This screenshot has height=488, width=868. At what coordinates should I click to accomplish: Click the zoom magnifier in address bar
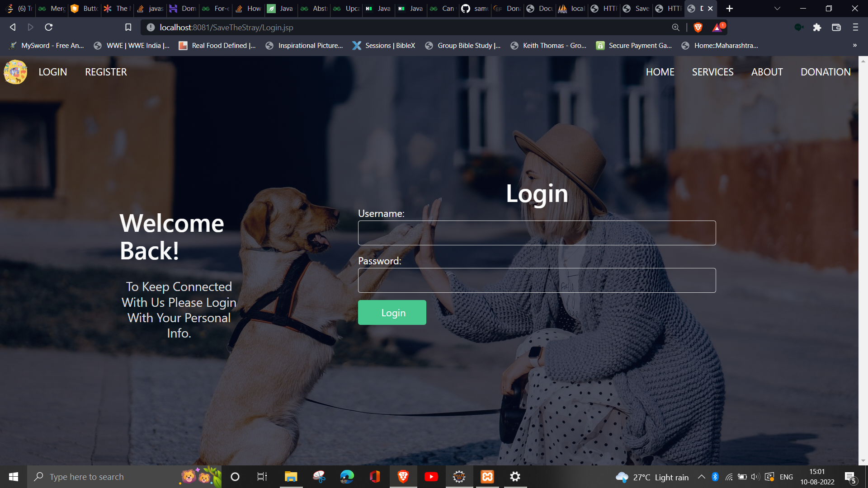point(675,28)
